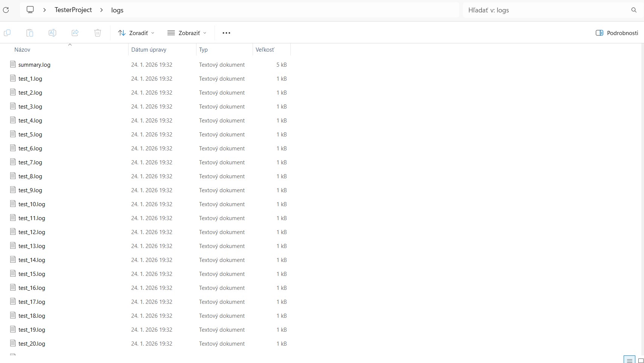This screenshot has width=644, height=363.
Task: Select the summary.log file
Action: click(34, 65)
